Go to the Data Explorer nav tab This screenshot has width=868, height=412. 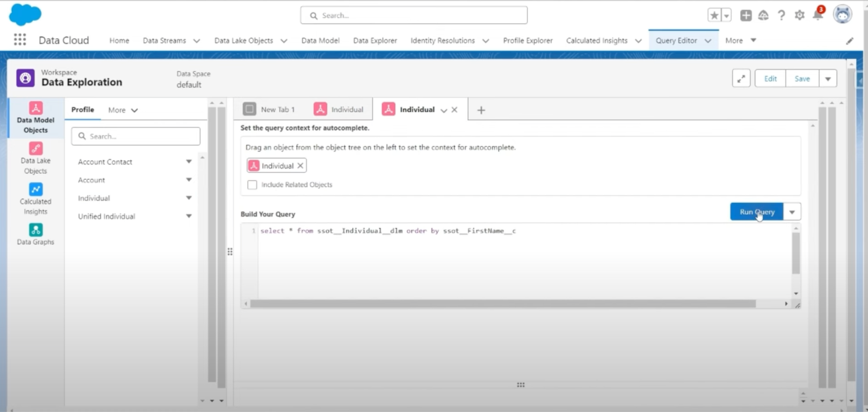(x=375, y=41)
